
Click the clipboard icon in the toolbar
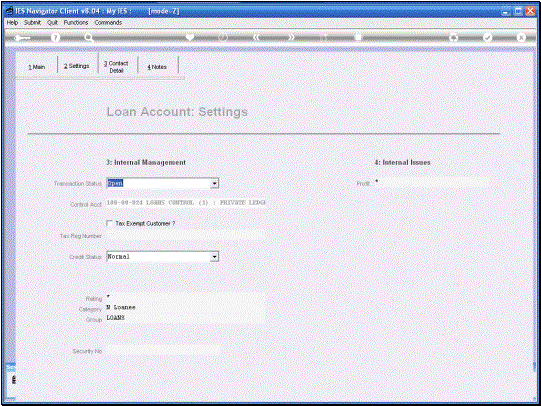(358, 37)
